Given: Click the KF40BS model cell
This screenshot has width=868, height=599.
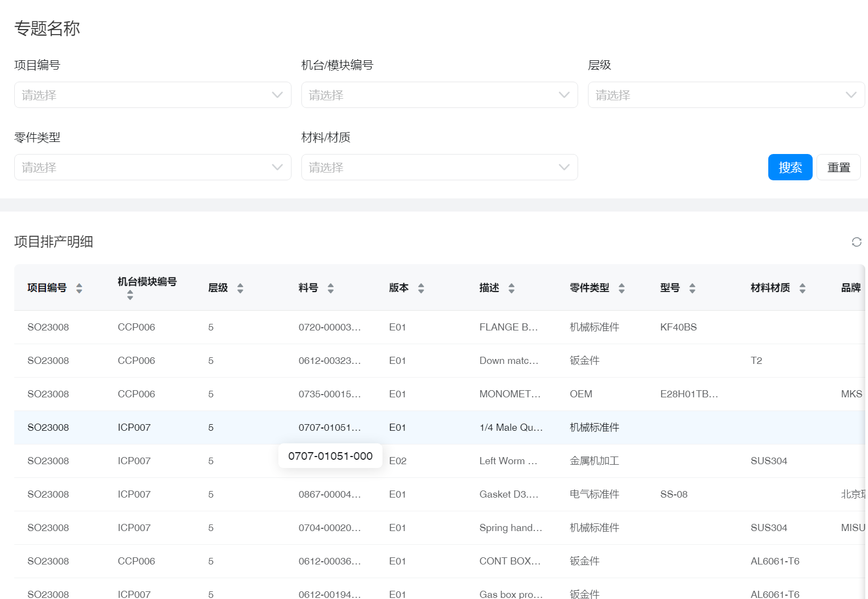Looking at the screenshot, I should coord(678,327).
